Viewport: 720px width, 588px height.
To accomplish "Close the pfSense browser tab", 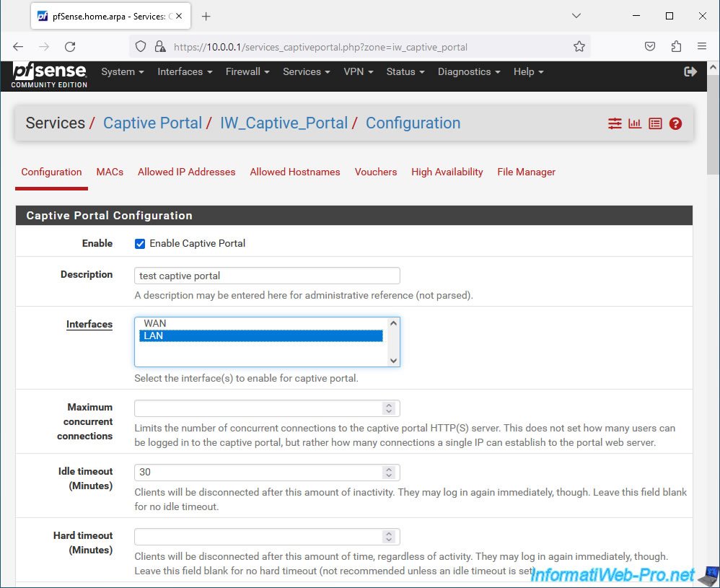I will (x=179, y=16).
